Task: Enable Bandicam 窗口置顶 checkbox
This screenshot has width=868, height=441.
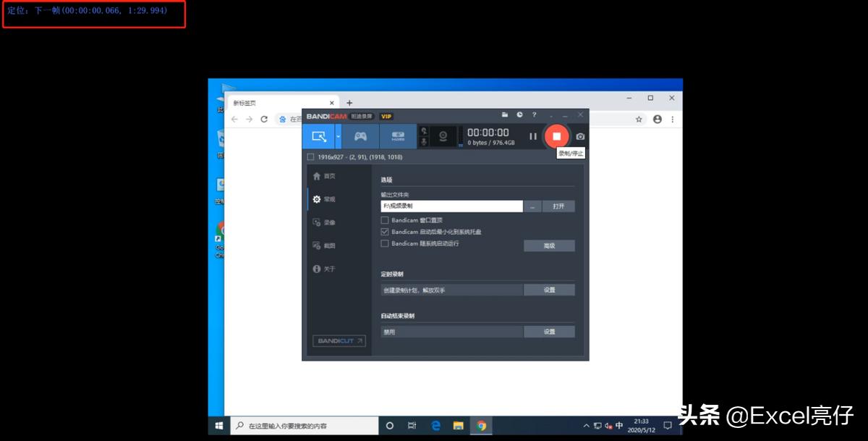Action: [385, 220]
